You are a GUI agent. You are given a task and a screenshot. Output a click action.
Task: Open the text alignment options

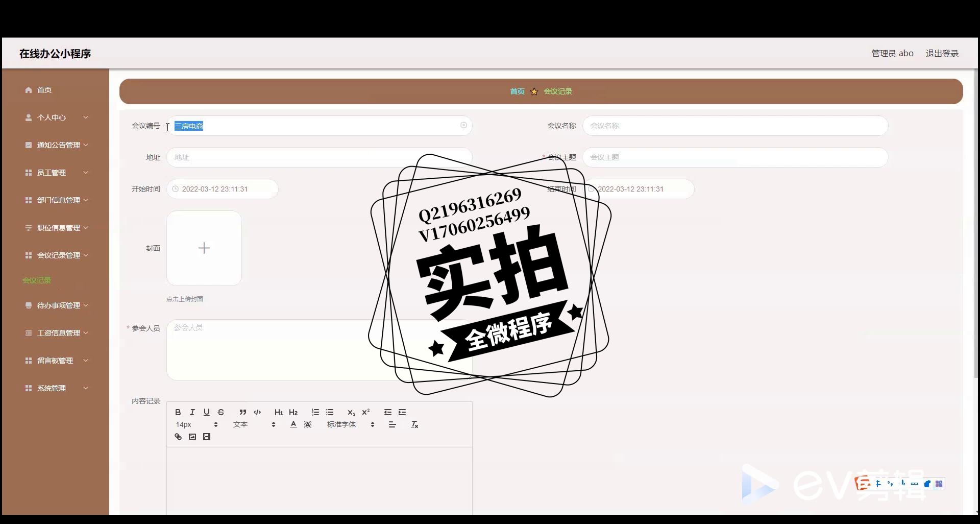click(392, 424)
